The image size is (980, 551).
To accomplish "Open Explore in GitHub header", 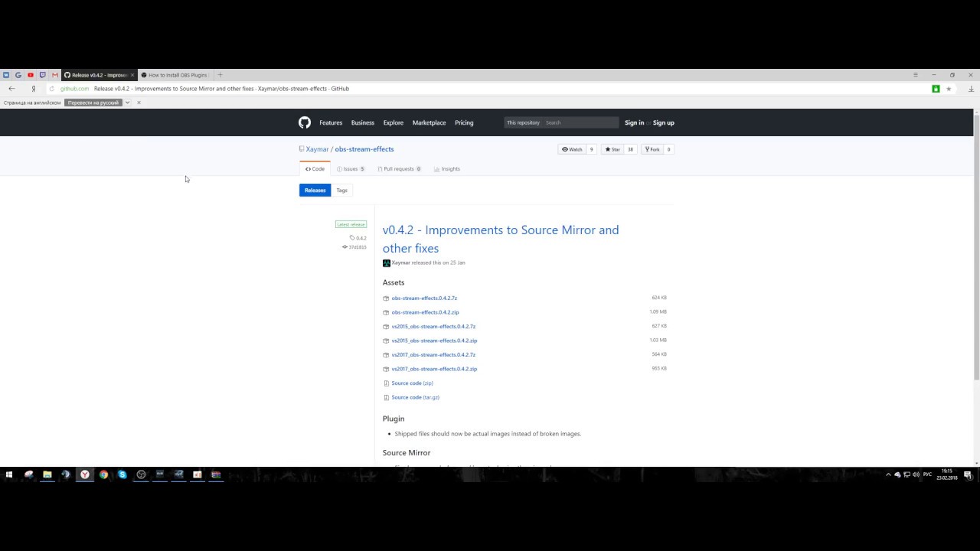I will [x=394, y=122].
